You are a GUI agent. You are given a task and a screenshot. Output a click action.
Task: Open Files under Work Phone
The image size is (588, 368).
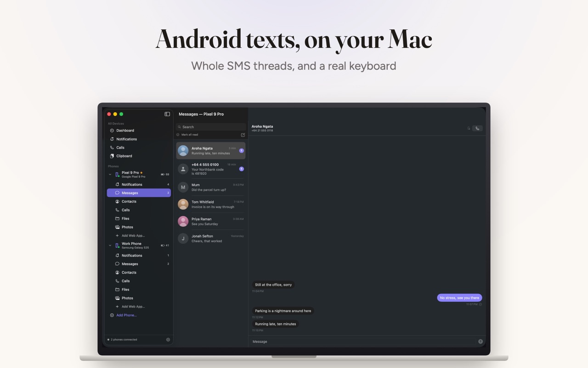[x=139, y=289]
